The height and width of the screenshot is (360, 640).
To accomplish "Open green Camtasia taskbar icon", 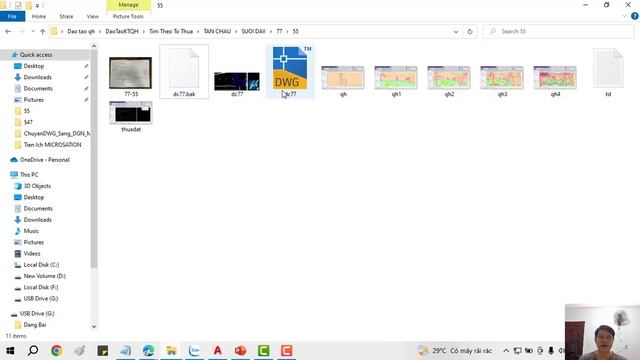I will (x=264, y=351).
